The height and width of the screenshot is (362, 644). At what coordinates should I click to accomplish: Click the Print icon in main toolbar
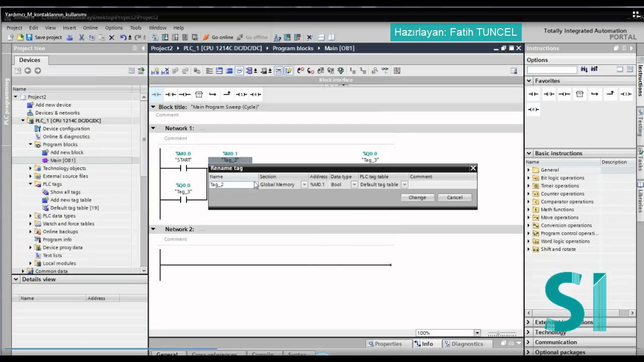tap(69, 37)
